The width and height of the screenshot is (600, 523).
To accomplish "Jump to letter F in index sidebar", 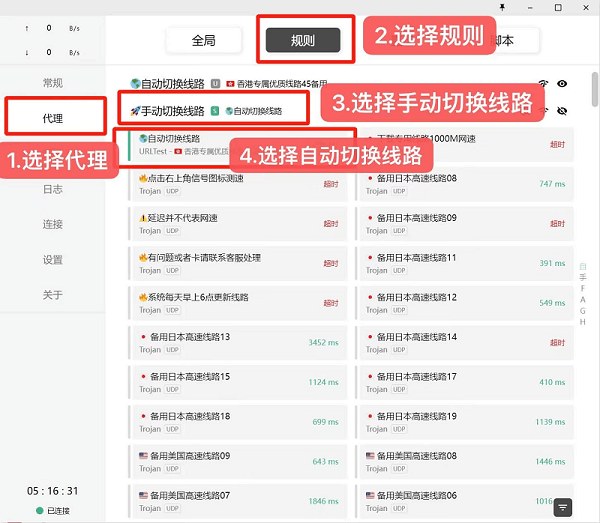I will click(x=583, y=287).
